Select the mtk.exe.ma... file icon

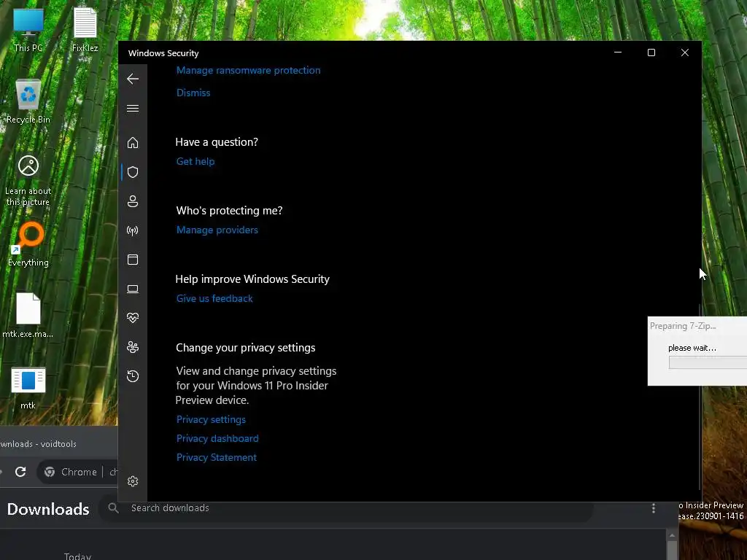[x=28, y=315]
